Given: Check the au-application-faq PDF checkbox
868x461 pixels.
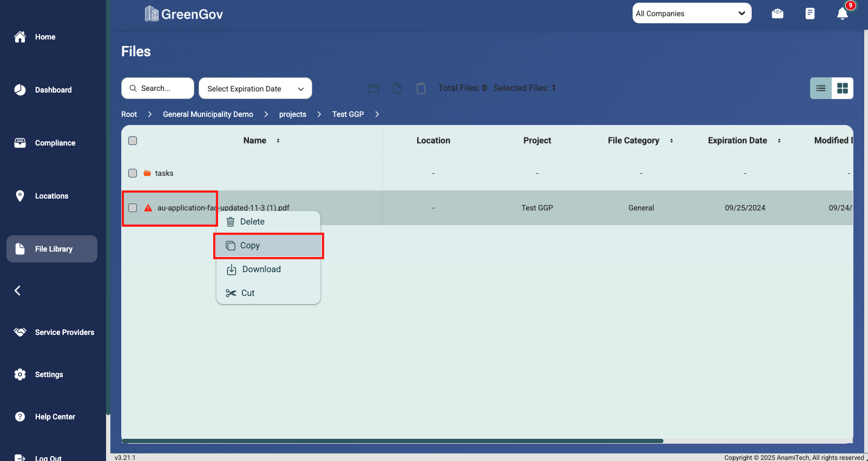Looking at the screenshot, I should (x=133, y=208).
